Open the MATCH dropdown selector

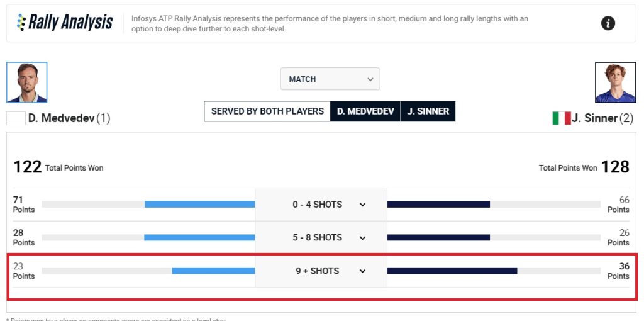pyautogui.click(x=330, y=79)
